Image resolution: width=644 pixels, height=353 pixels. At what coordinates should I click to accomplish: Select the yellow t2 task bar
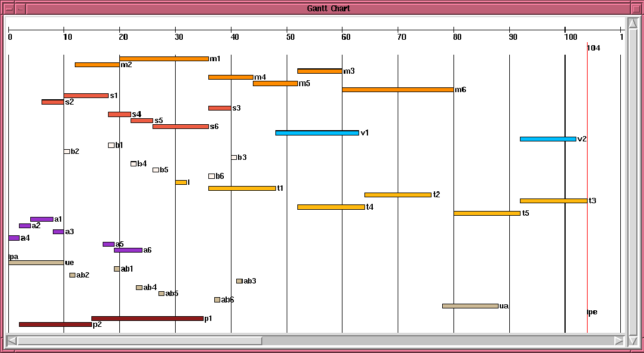click(x=398, y=194)
